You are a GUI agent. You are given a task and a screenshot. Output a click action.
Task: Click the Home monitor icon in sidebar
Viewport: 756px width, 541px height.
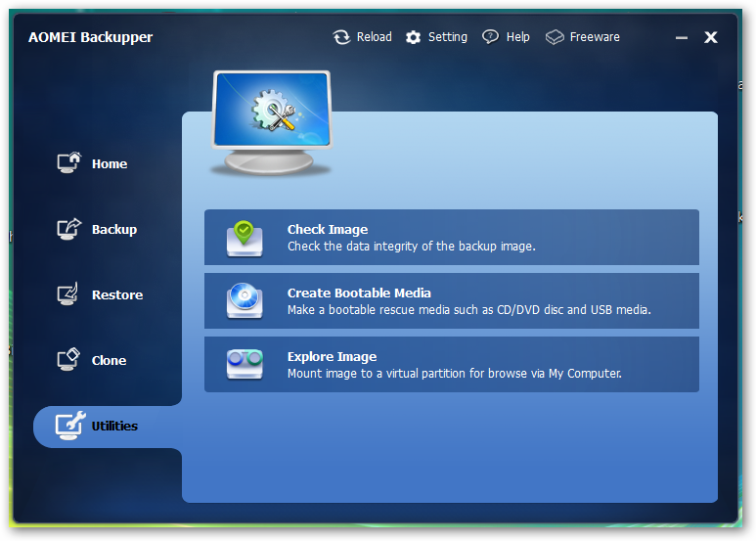[x=68, y=162]
